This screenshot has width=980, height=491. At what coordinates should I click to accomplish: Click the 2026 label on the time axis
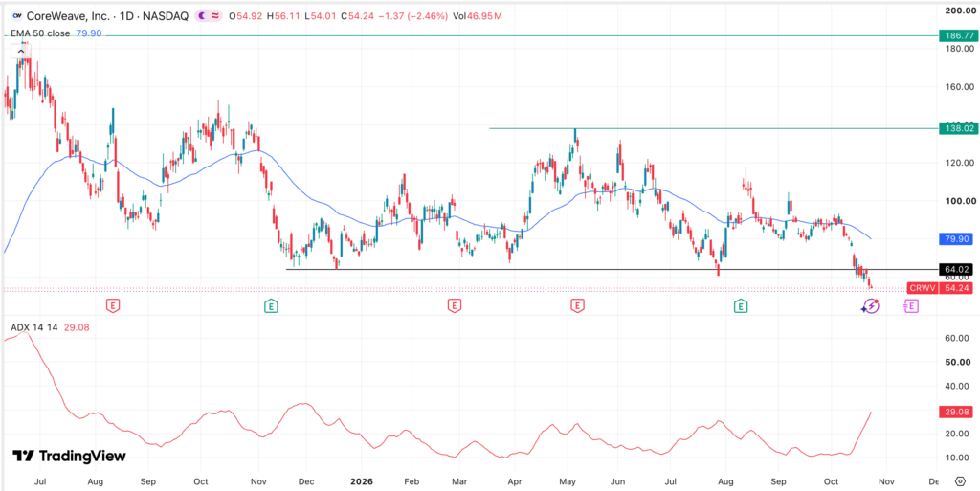(363, 481)
